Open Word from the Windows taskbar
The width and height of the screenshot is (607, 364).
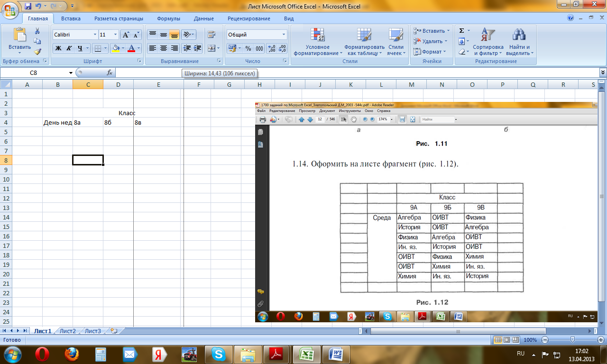pyautogui.click(x=339, y=354)
